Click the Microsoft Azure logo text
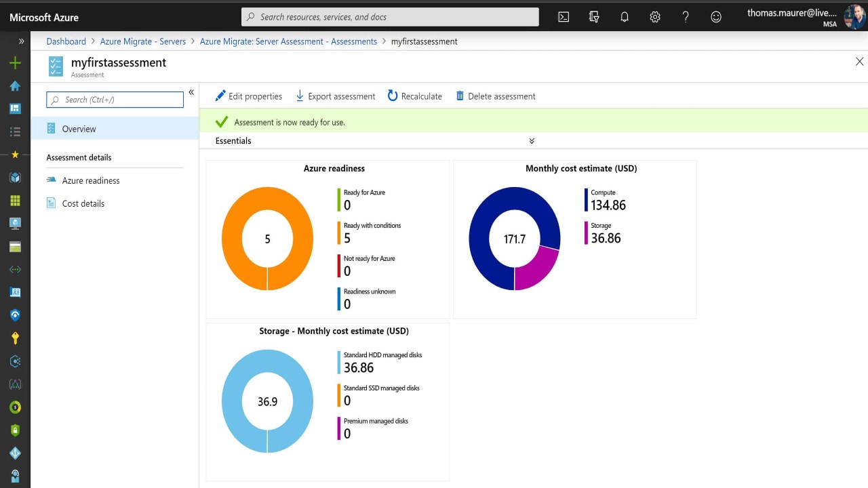The height and width of the screenshot is (488, 868). pyautogui.click(x=44, y=17)
